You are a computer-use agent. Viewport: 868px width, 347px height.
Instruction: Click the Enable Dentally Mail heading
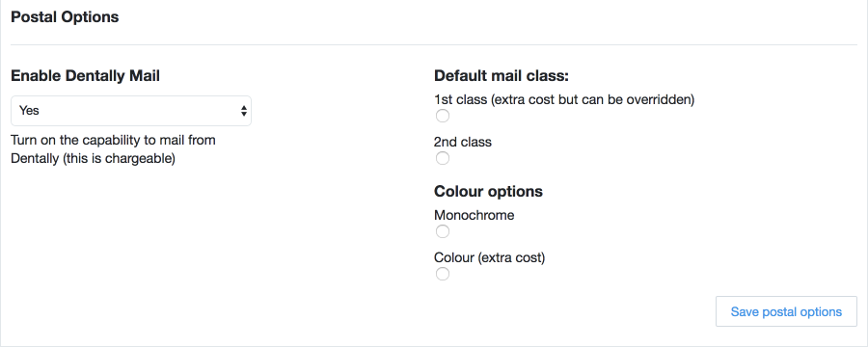pyautogui.click(x=85, y=76)
